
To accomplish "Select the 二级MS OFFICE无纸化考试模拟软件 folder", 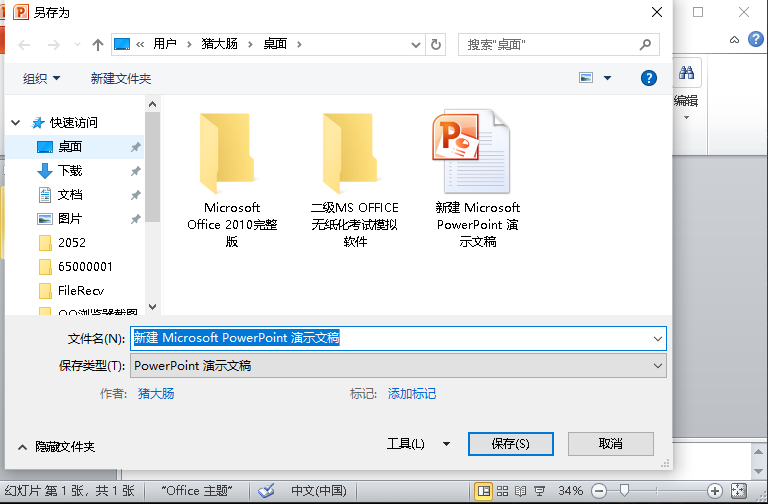I will (x=355, y=180).
